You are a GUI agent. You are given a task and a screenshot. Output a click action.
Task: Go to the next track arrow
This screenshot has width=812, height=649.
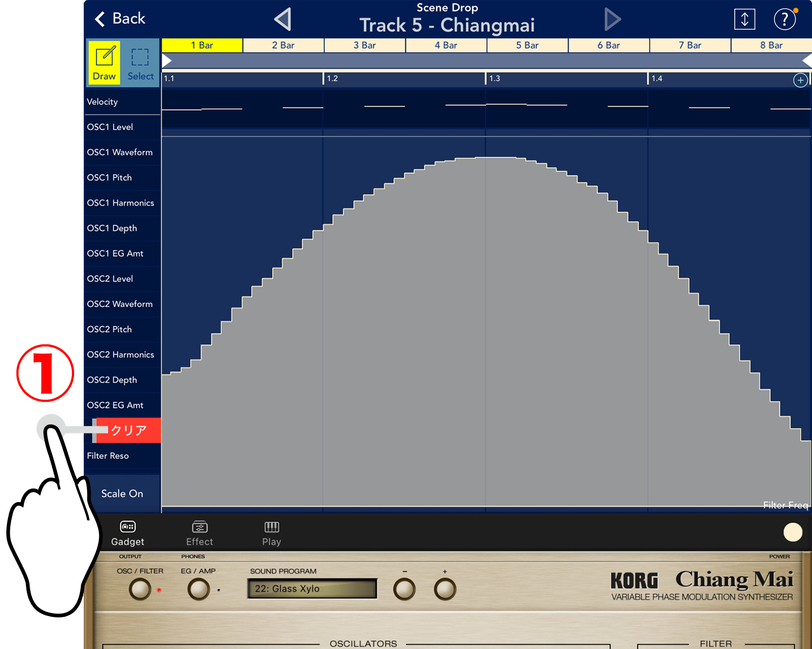click(x=612, y=19)
